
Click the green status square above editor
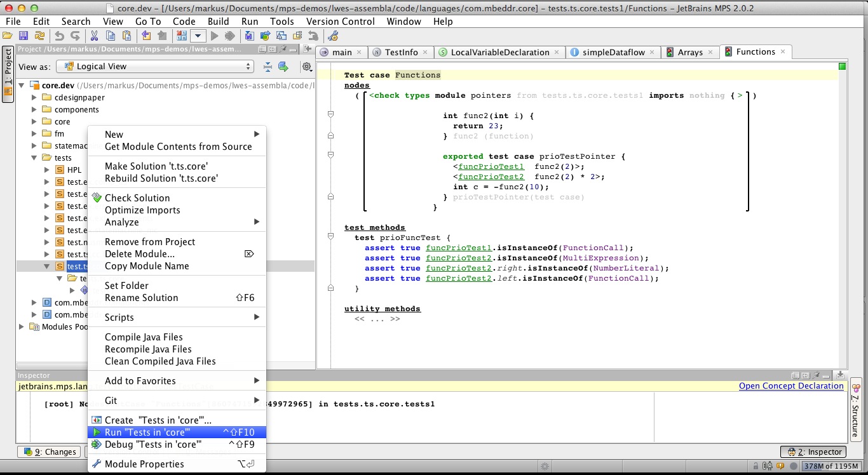(842, 66)
